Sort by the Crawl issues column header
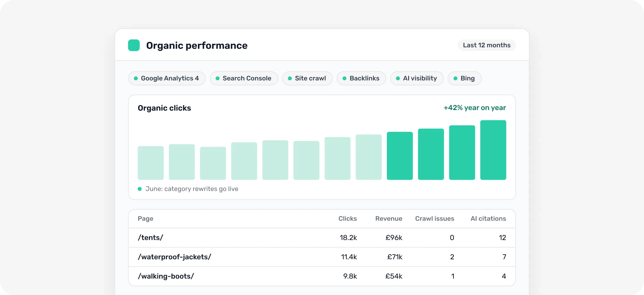Image resolution: width=644 pixels, height=295 pixels. tap(435, 219)
